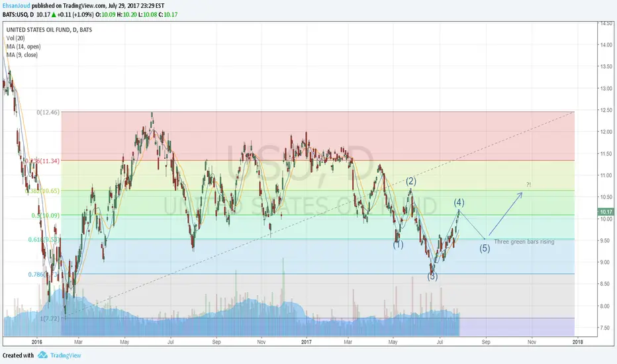Click the O:10.09 open value
617x364 pixels.
click(105, 15)
